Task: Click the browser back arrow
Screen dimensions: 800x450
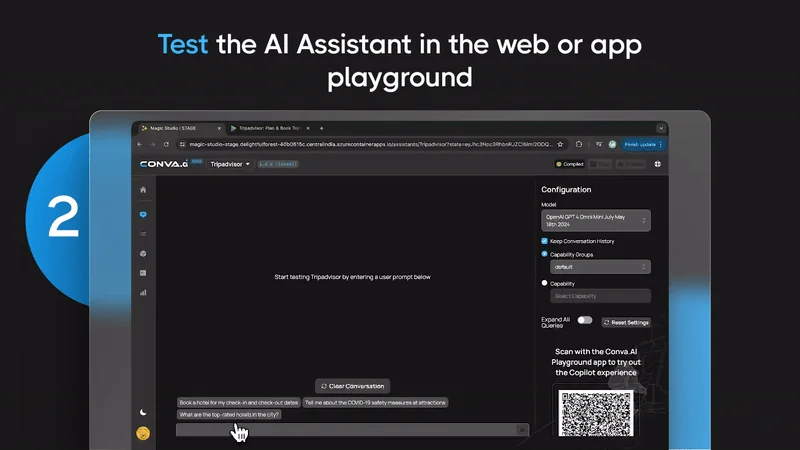Action: point(140,144)
